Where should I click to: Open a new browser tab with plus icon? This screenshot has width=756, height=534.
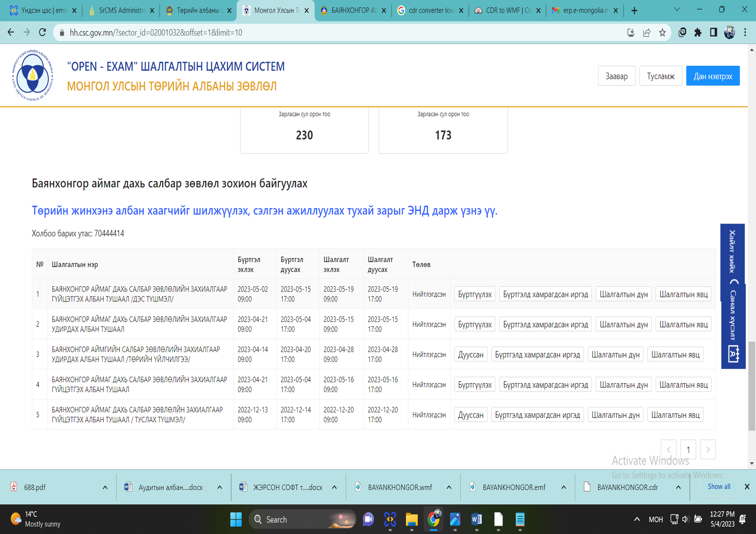click(x=634, y=11)
